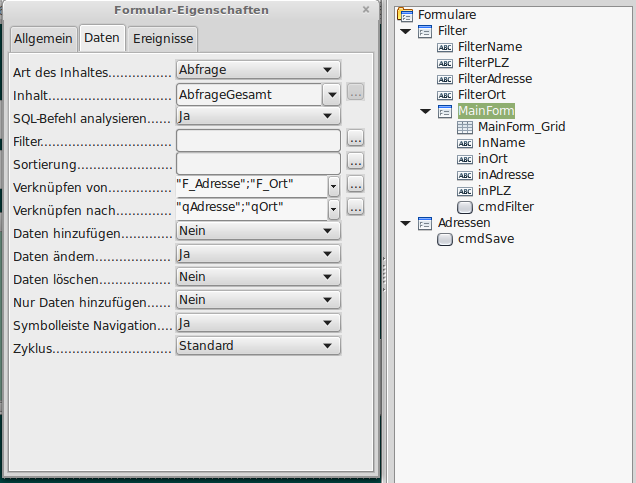Screen dimensions: 636x483
Task: Collapse the Filter form node
Action: coord(405,31)
